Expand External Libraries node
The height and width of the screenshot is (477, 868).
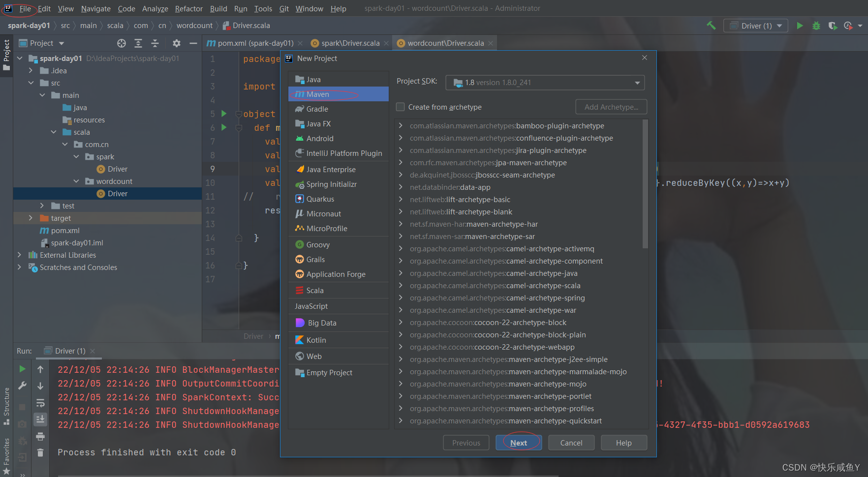(x=19, y=255)
